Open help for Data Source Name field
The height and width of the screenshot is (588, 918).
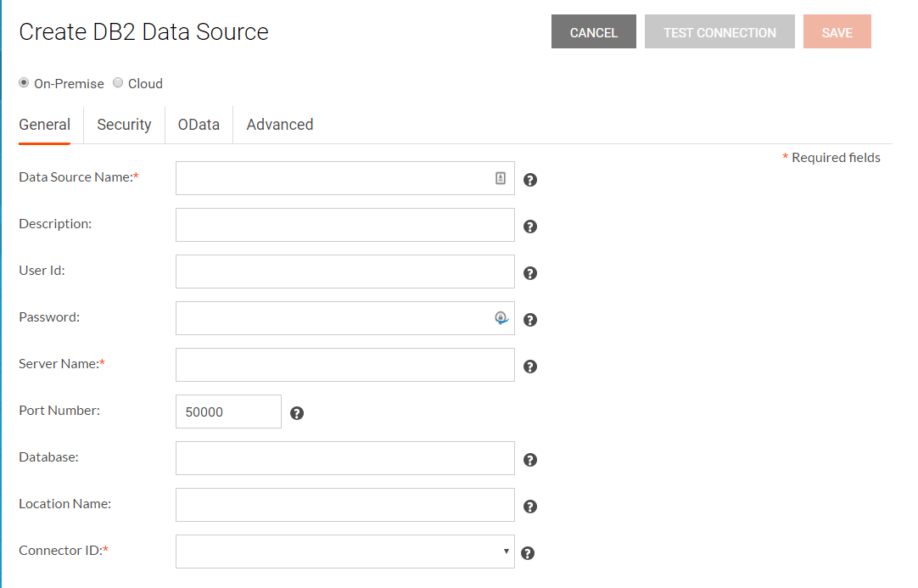point(529,180)
